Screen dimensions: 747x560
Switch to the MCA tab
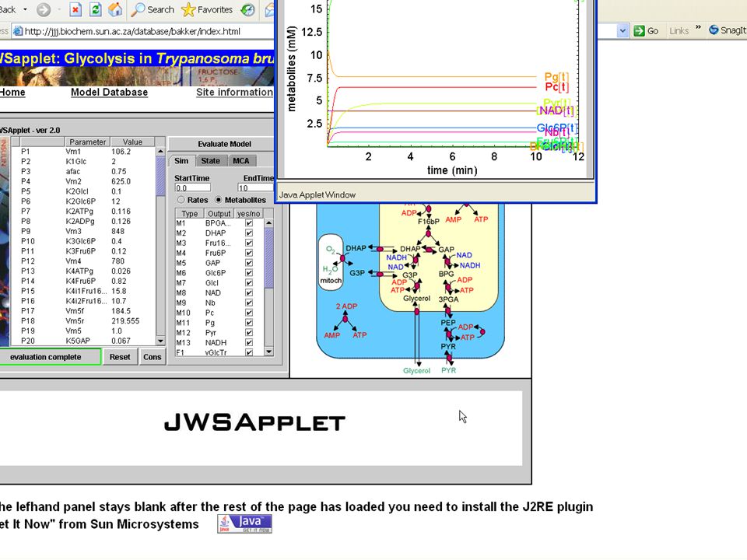[241, 161]
